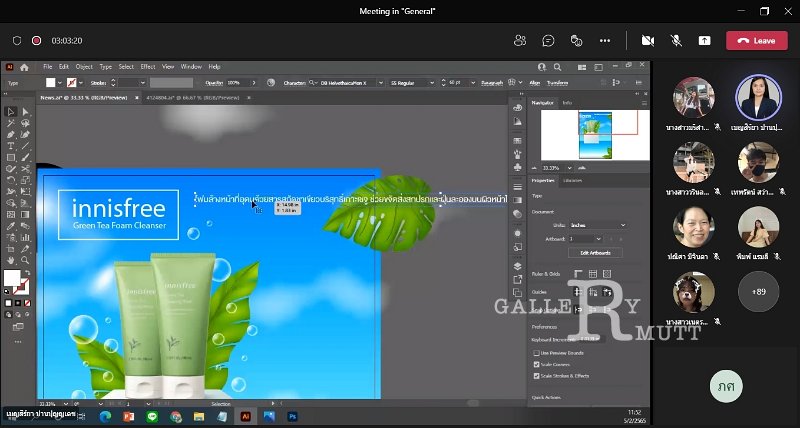800x428 pixels.
Task: Select the Rotate tool
Action: point(11,180)
